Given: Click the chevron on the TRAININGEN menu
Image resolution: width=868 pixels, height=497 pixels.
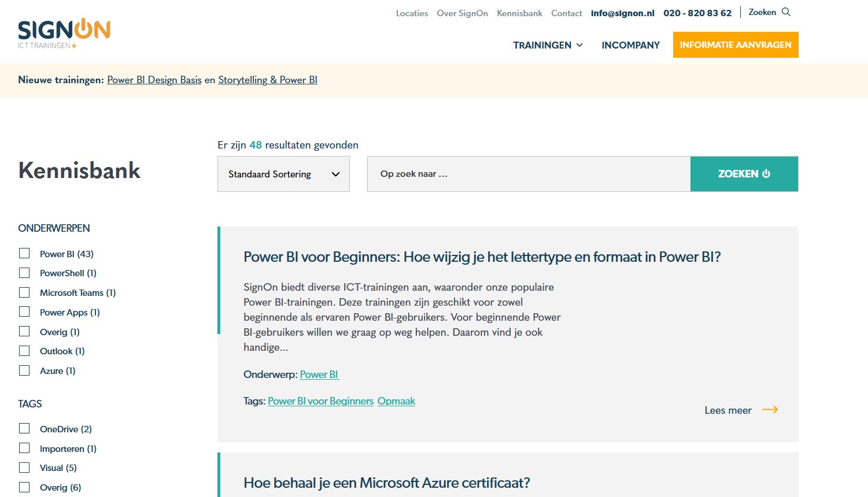Looking at the screenshot, I should pos(579,45).
